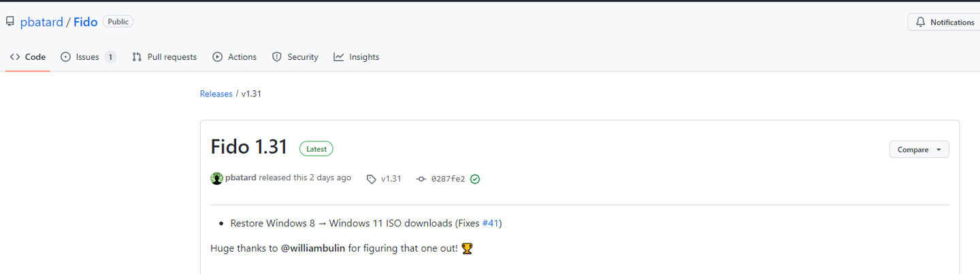Click the green Latest badge
This screenshot has height=274, width=980.
coord(316,148)
